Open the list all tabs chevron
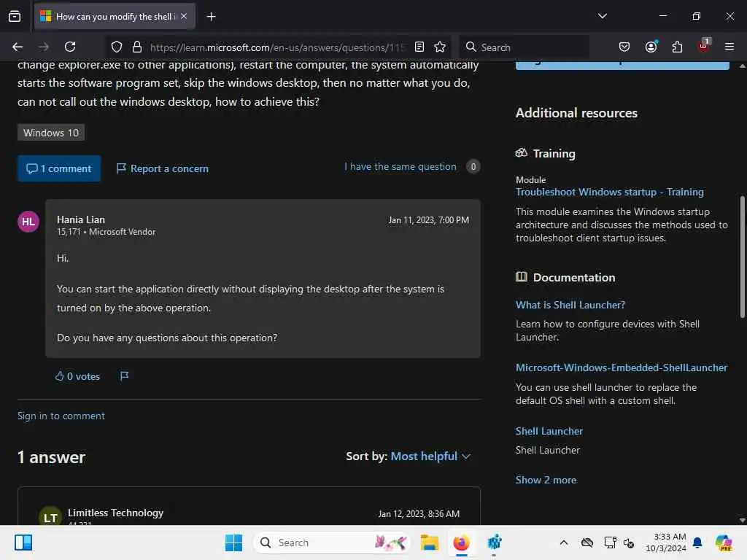Screen dimensions: 747x560 pyautogui.click(x=602, y=16)
